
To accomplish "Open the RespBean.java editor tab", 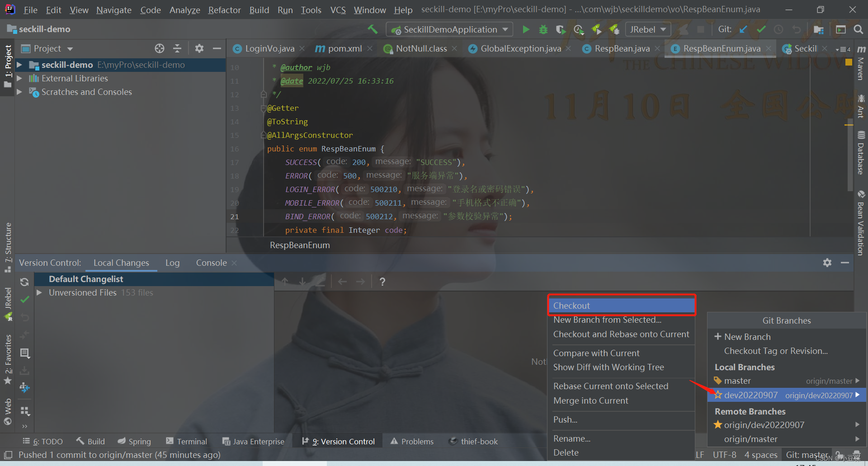I will tap(622, 48).
